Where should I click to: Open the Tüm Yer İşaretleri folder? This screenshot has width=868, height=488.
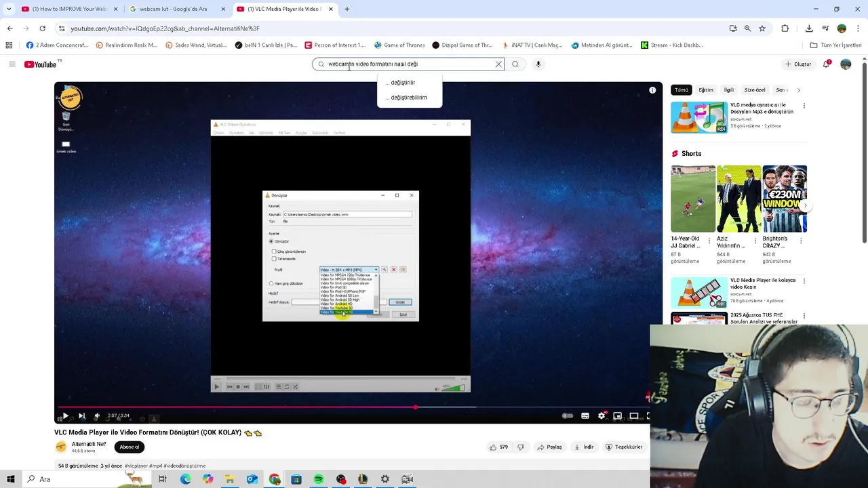[835, 45]
